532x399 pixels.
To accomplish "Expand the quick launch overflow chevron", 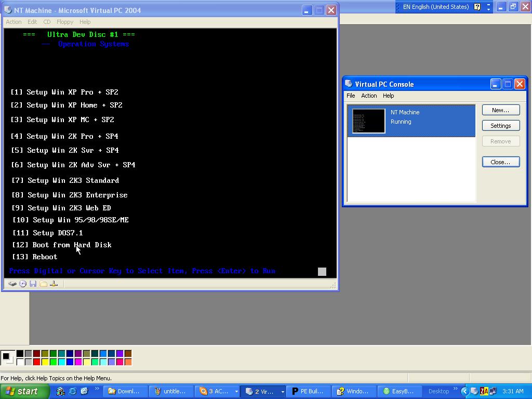I will pos(97,389).
